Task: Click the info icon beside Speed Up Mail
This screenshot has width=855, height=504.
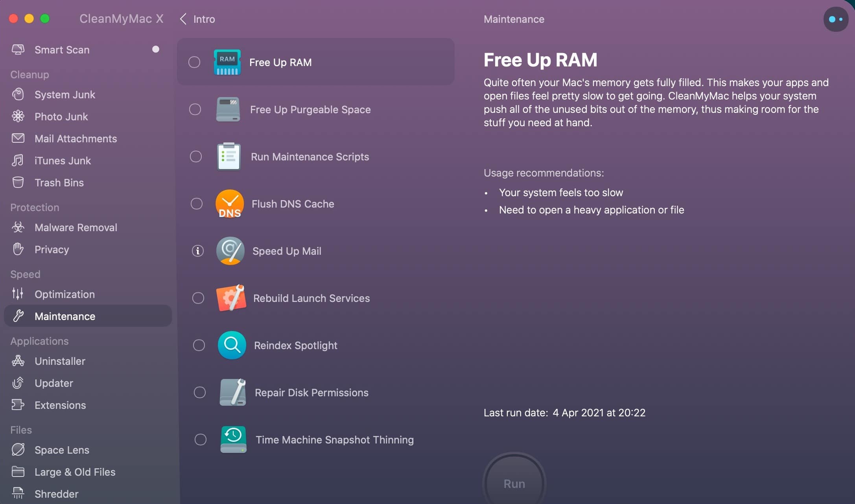Action: click(x=197, y=251)
